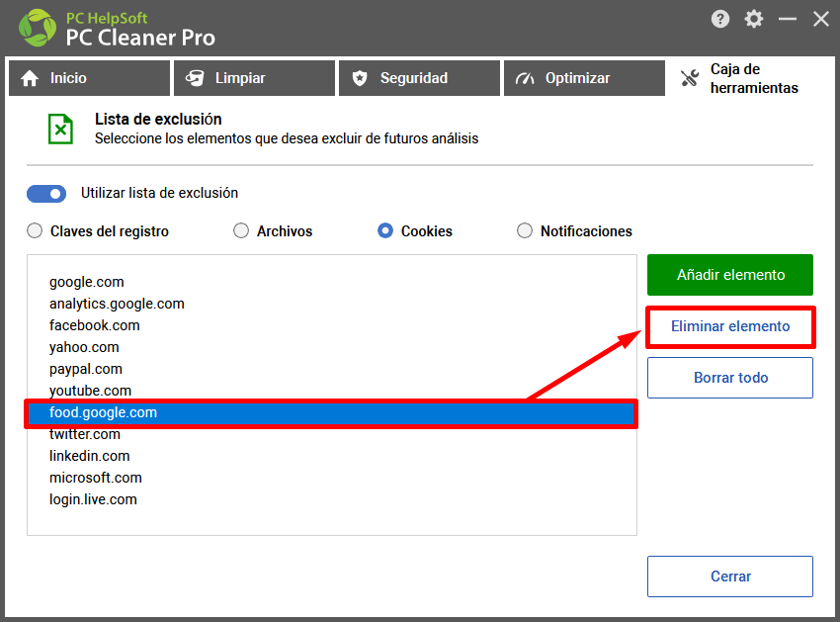Select the Claves del registro radio button
The image size is (840, 622).
(35, 231)
